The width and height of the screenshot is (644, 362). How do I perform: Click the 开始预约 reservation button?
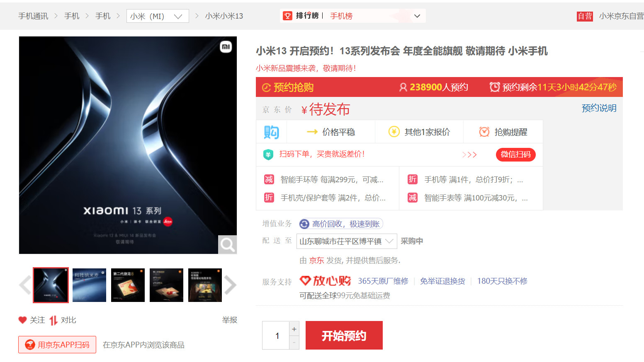coord(344,335)
